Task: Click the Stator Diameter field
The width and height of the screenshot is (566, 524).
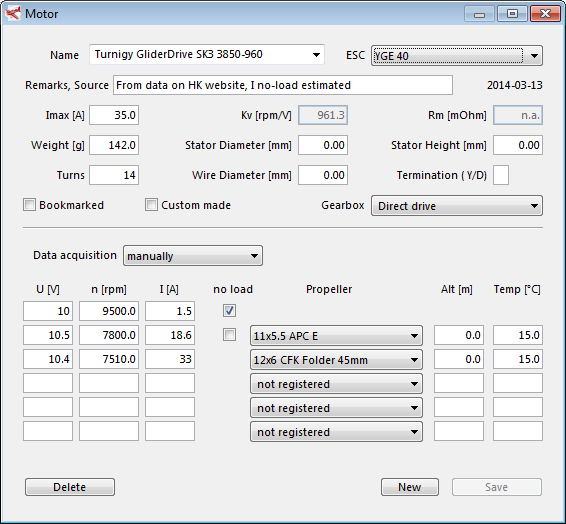Action: (323, 145)
